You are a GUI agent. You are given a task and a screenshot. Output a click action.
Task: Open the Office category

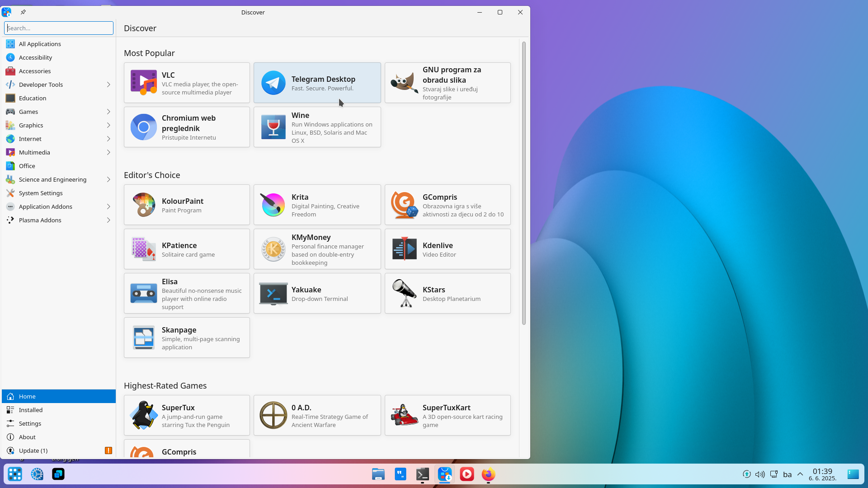(x=59, y=166)
